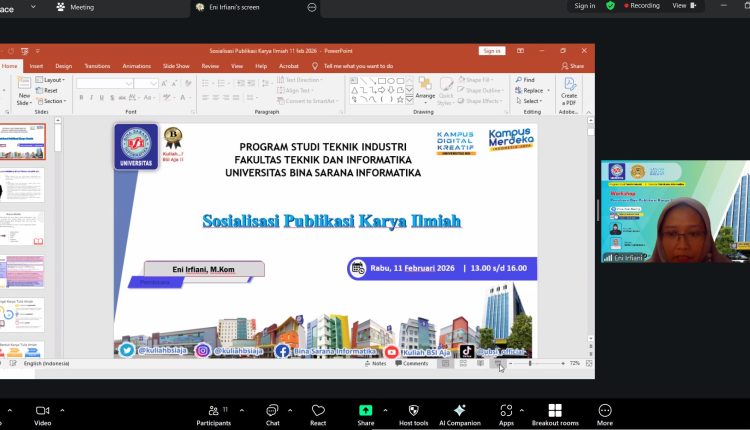
Task: Open the Section dropdown in Slides group
Action: [51, 101]
